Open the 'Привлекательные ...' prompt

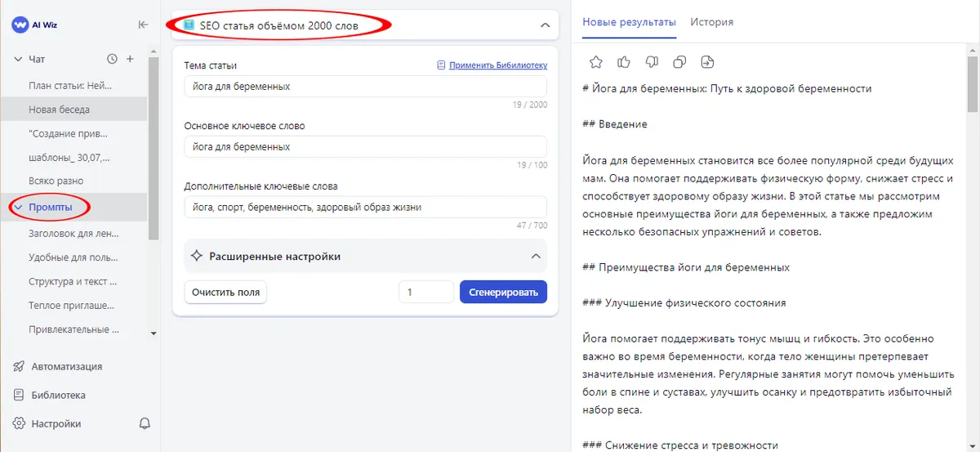tap(73, 329)
